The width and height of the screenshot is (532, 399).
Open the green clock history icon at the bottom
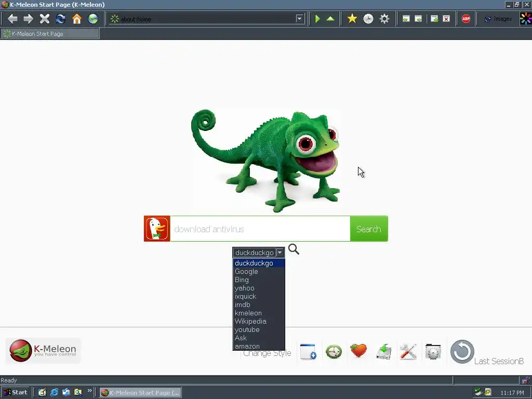pyautogui.click(x=334, y=352)
